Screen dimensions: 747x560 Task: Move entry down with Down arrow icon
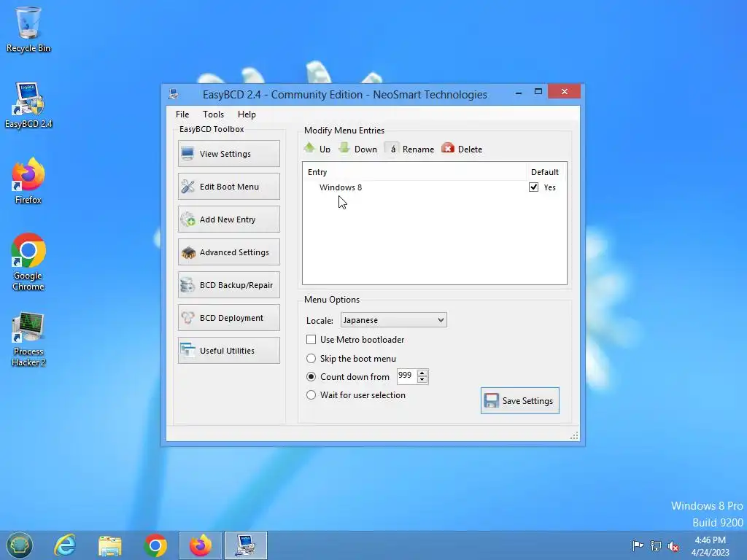[344, 148]
